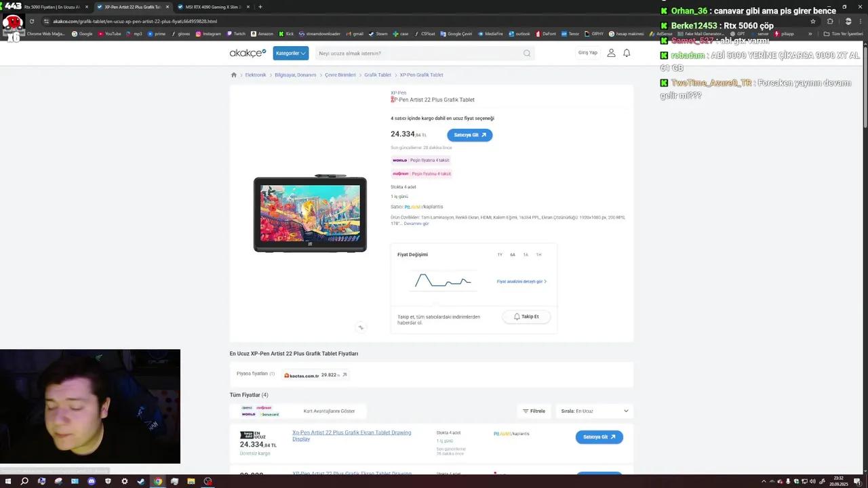Screen dimensions: 868x488
Task: Click the akakçe logo
Action: [x=248, y=53]
